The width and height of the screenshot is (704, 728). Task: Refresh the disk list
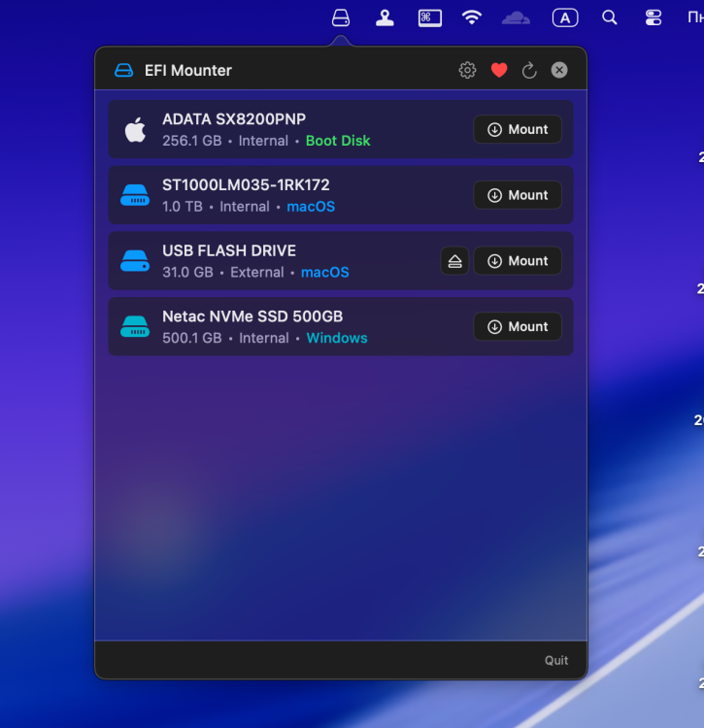[x=529, y=70]
